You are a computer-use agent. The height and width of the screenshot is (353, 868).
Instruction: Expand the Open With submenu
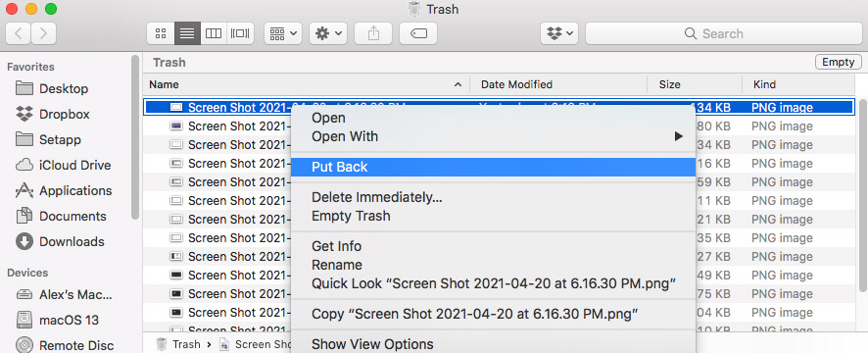(x=493, y=136)
